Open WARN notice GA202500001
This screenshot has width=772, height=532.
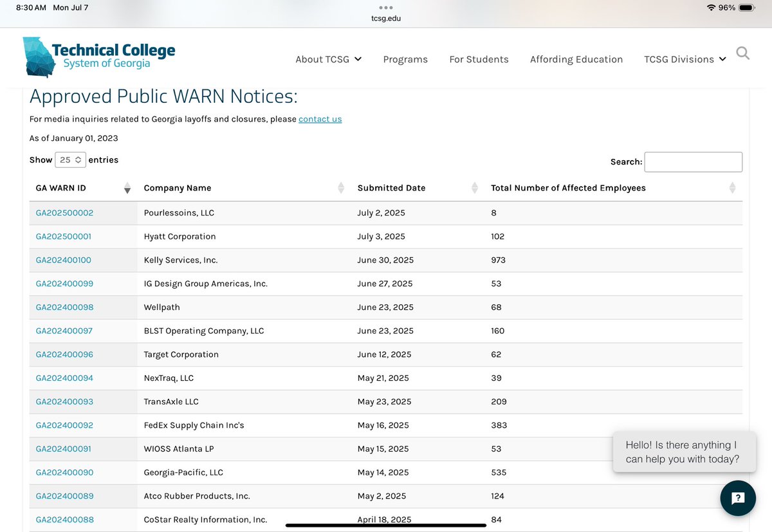coord(64,237)
